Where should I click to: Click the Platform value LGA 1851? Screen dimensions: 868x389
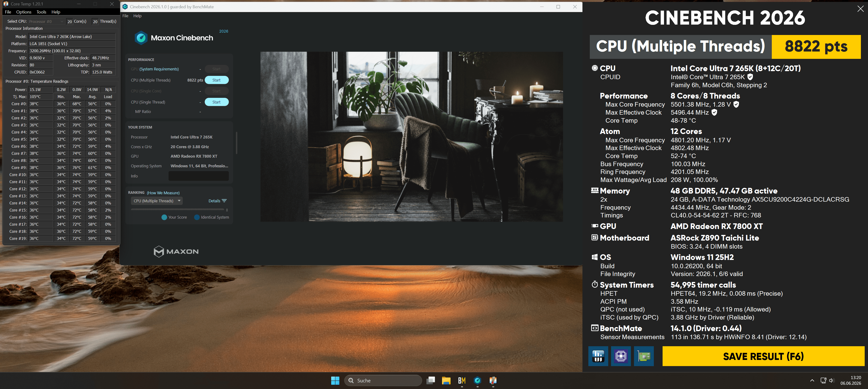pyautogui.click(x=72, y=44)
